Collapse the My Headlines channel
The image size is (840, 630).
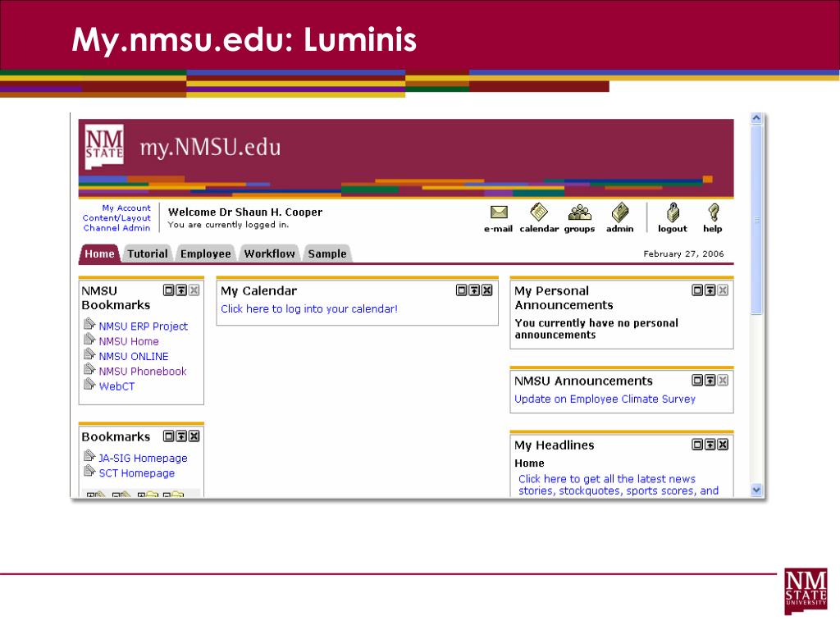(710, 445)
